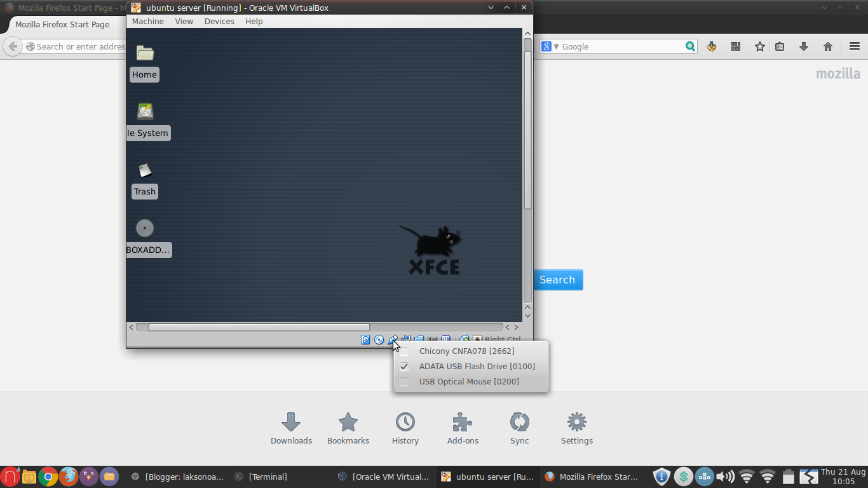Click the Firefox downloads arrow in toolbar
868x488 pixels.
(x=803, y=46)
